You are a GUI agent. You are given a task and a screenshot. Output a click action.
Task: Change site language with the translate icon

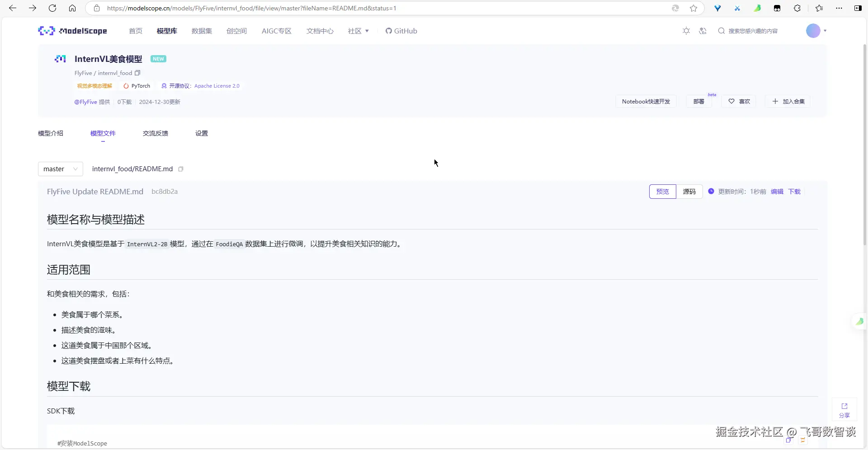tap(703, 31)
